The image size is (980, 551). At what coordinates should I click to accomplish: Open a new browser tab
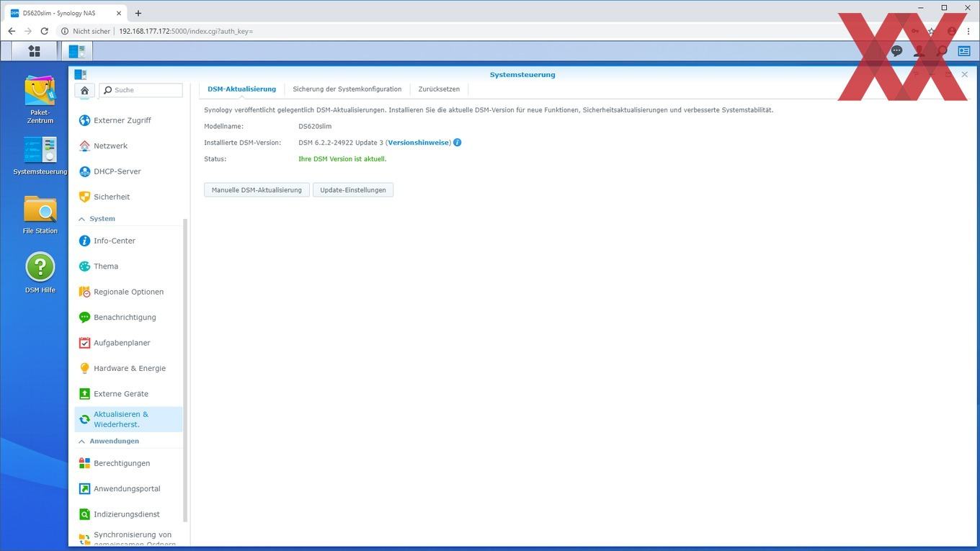pos(138,13)
